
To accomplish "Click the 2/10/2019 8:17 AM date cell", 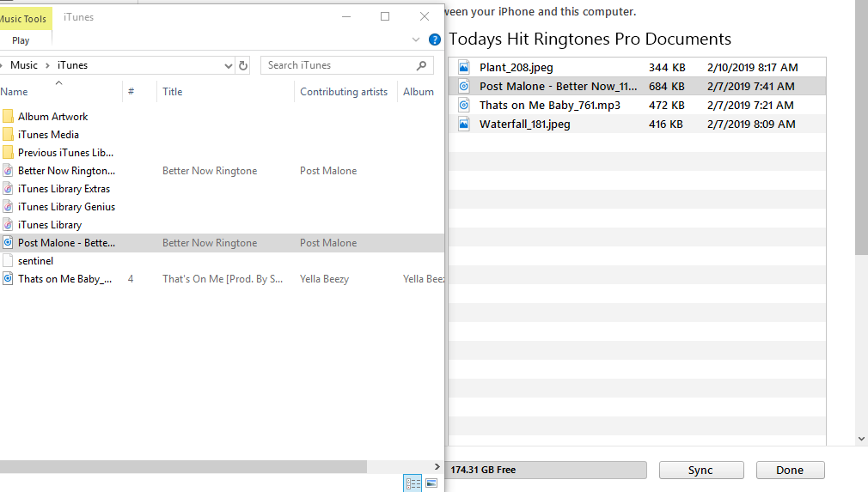I will pos(752,68).
